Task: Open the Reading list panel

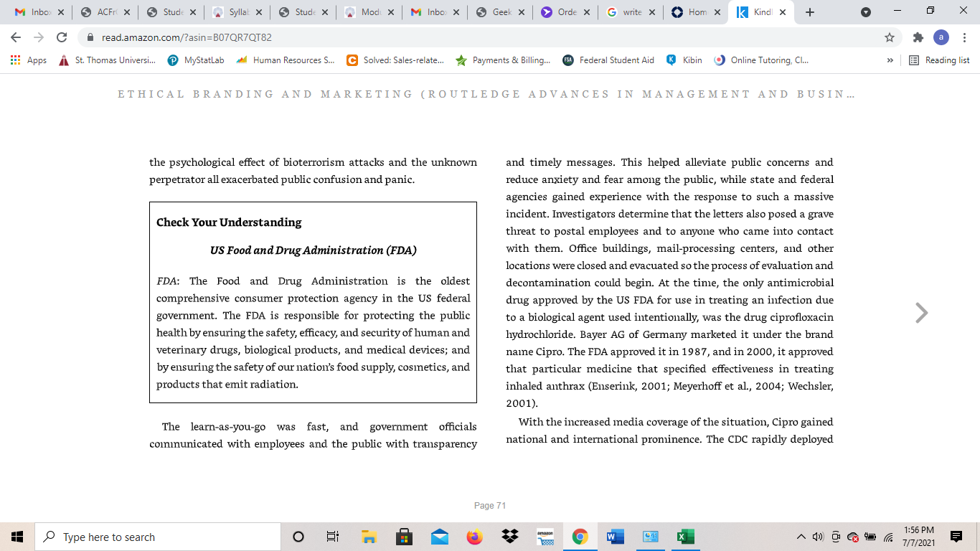Action: (939, 60)
